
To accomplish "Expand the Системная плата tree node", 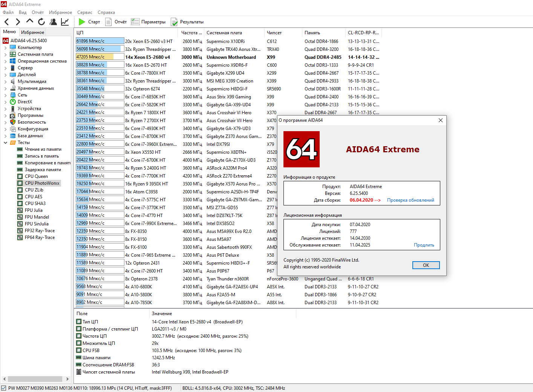I will 5,54.
